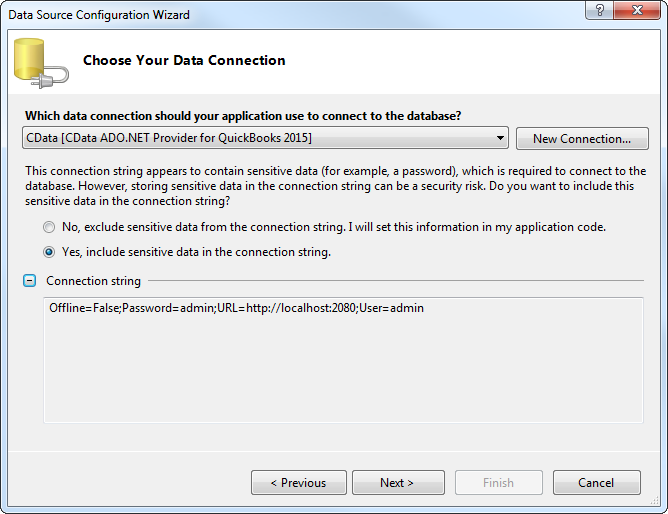The width and height of the screenshot is (668, 514).
Task: Proceed with the Next button
Action: coord(397,483)
